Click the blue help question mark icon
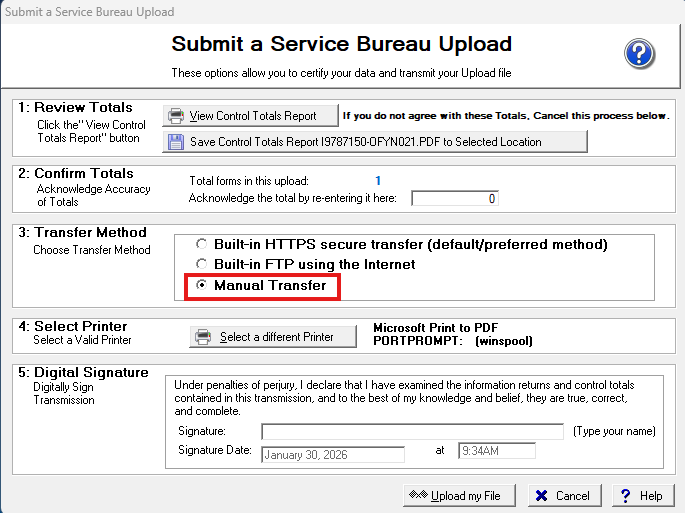This screenshot has width=685, height=513. click(x=639, y=54)
